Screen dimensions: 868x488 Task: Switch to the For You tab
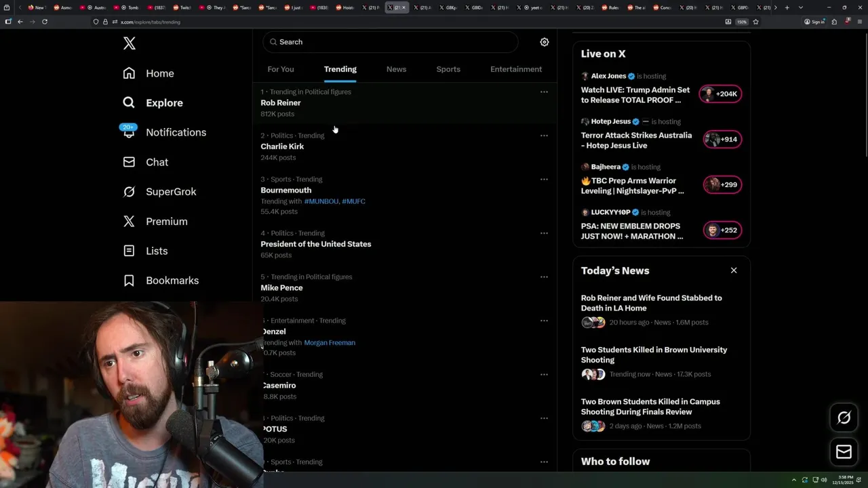coord(281,69)
